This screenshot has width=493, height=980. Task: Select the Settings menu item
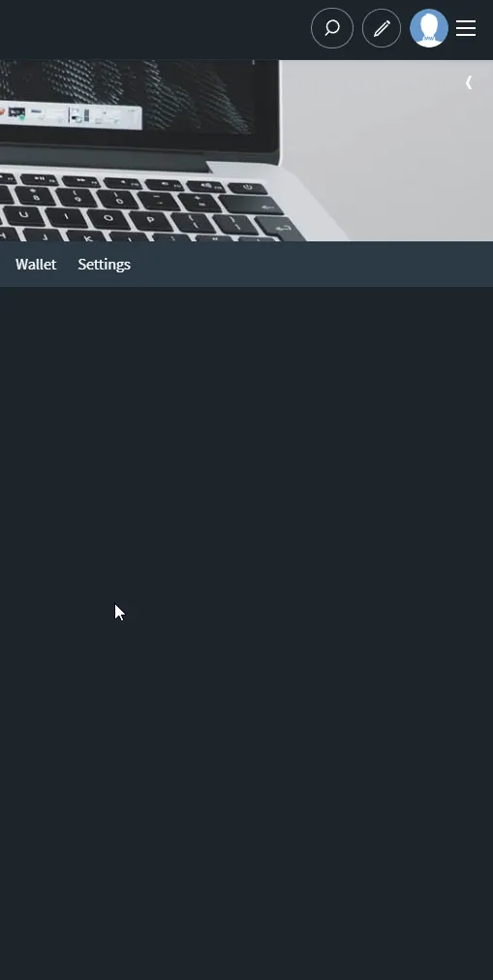pos(104,265)
